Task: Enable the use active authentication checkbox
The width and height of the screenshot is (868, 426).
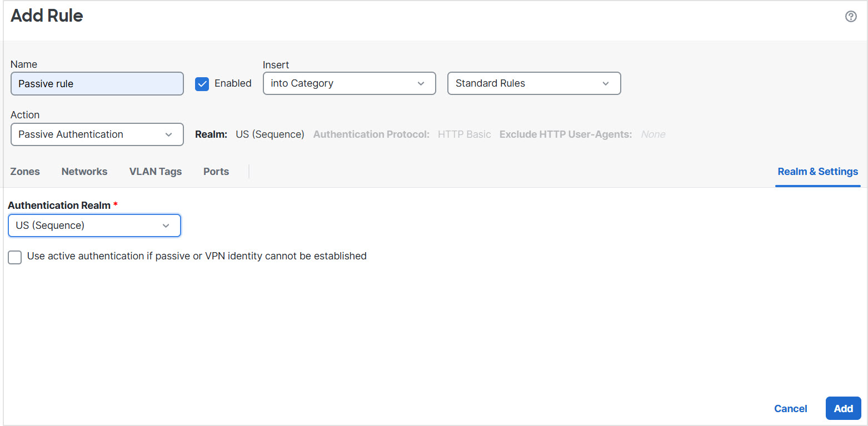Action: tap(15, 257)
